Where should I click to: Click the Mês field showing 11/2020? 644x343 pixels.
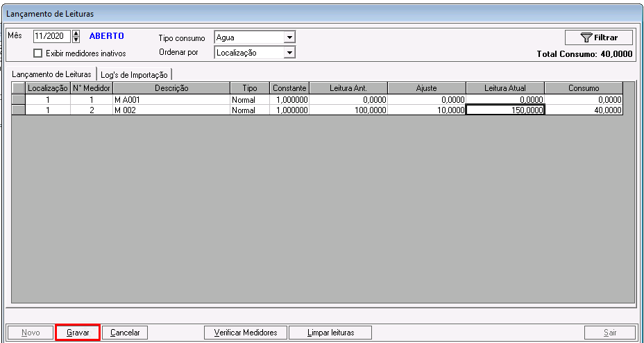(x=52, y=37)
